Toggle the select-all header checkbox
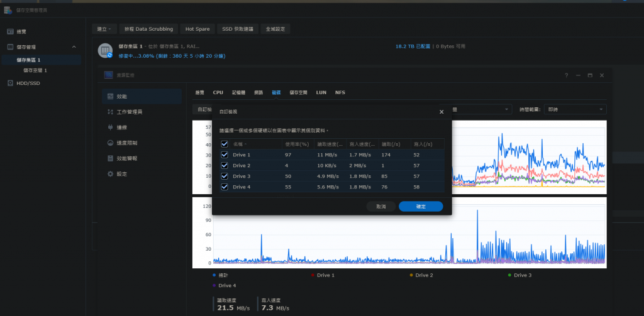The height and width of the screenshot is (316, 644). tap(225, 144)
